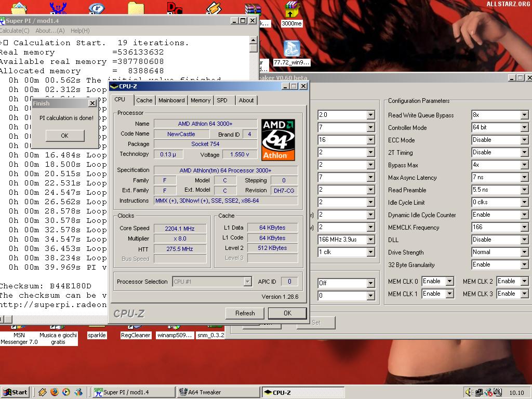This screenshot has height=399, width=532.
Task: Switch to the Memory tab in CPU-Z
Action: [200, 100]
